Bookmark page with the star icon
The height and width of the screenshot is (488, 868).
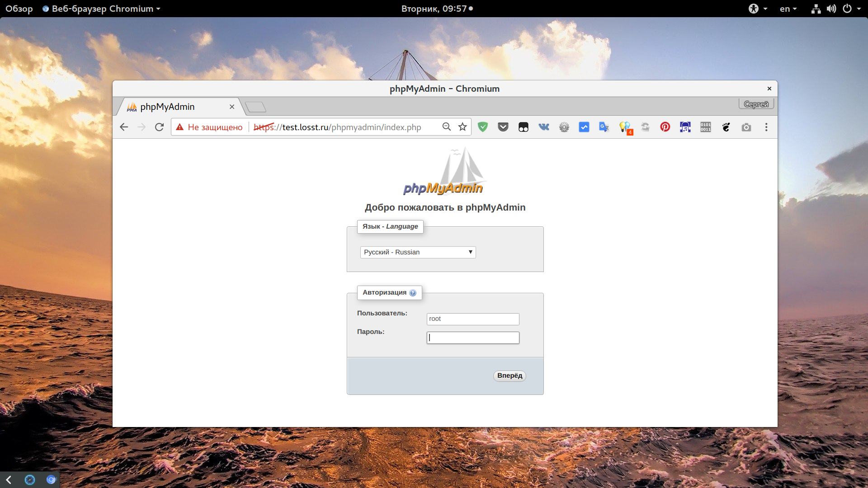coord(462,127)
